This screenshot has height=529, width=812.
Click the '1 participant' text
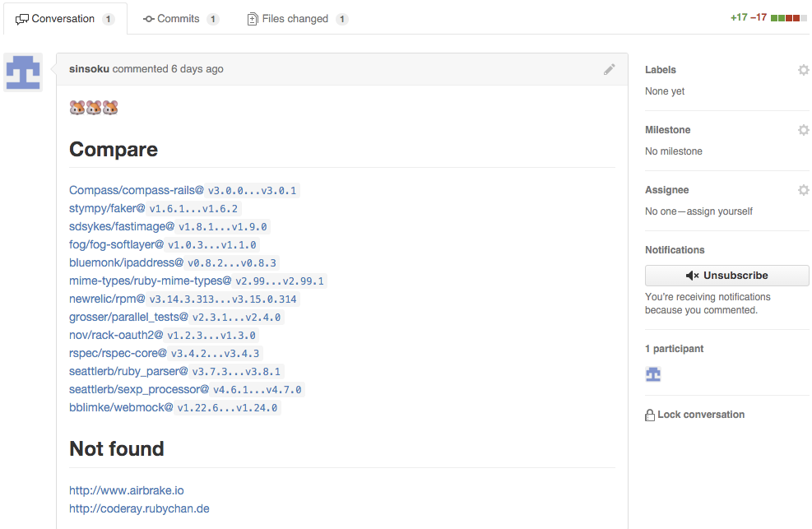[675, 348]
